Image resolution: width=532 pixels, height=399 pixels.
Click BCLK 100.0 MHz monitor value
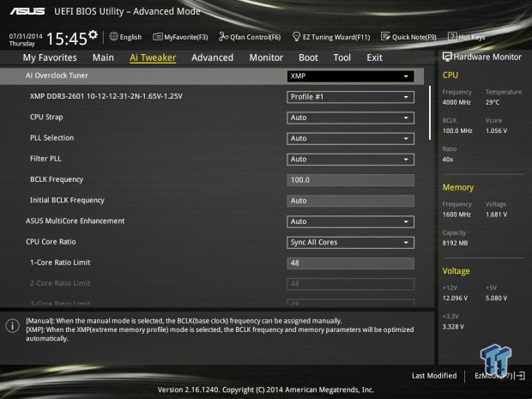(x=457, y=131)
